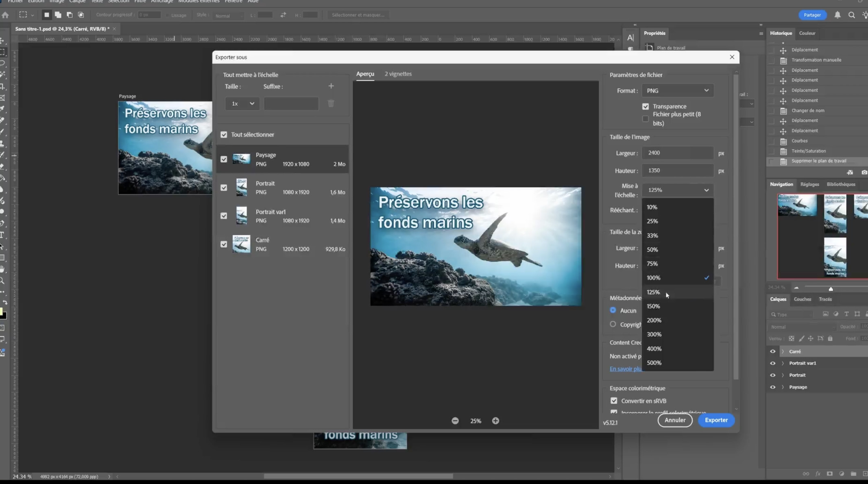Toggle the Tout sélectionner checkbox
868x484 pixels.
tap(224, 135)
